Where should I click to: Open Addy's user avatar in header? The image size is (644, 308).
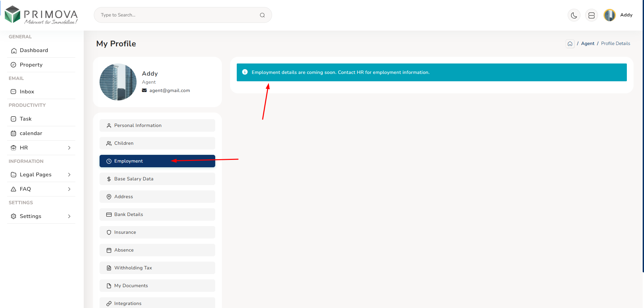609,15
